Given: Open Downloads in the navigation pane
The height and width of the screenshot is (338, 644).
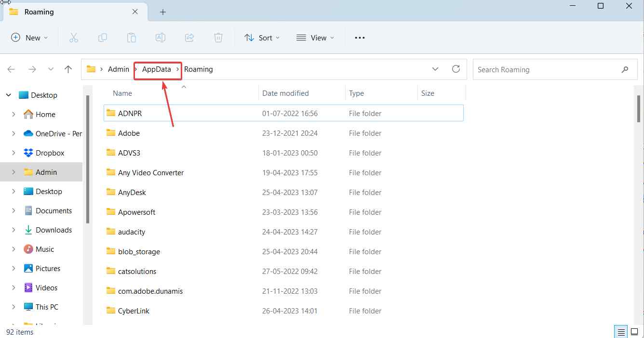Looking at the screenshot, I should click(54, 230).
